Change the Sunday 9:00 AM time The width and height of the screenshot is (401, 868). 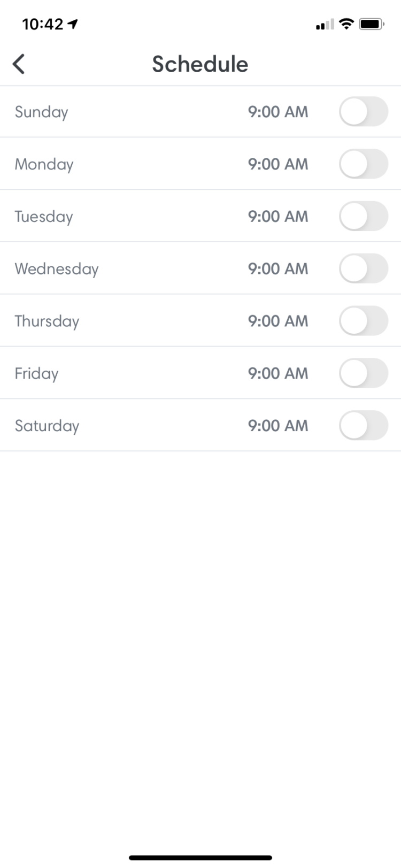click(278, 112)
